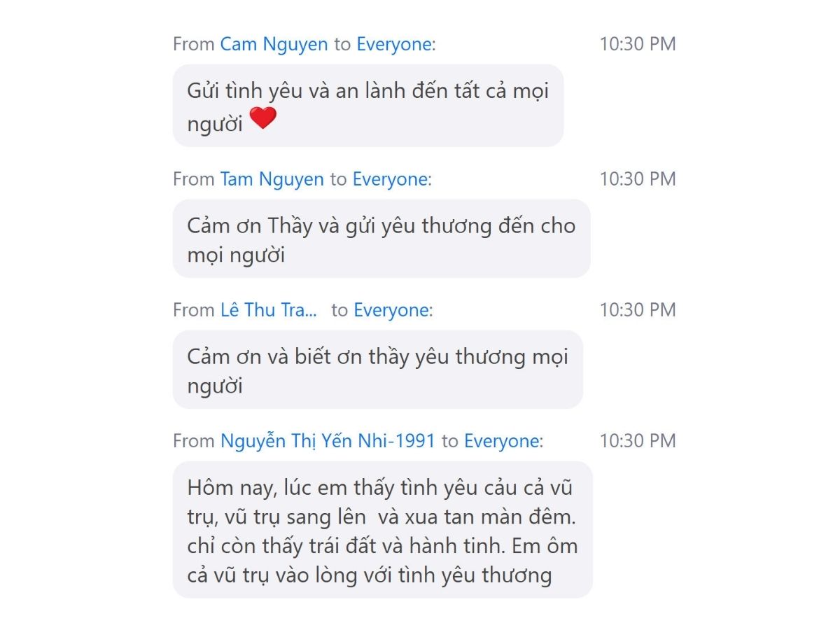Screen dimensions: 840x630
Task: Click 'From' label before Tam Nguyen
Action: click(193, 179)
